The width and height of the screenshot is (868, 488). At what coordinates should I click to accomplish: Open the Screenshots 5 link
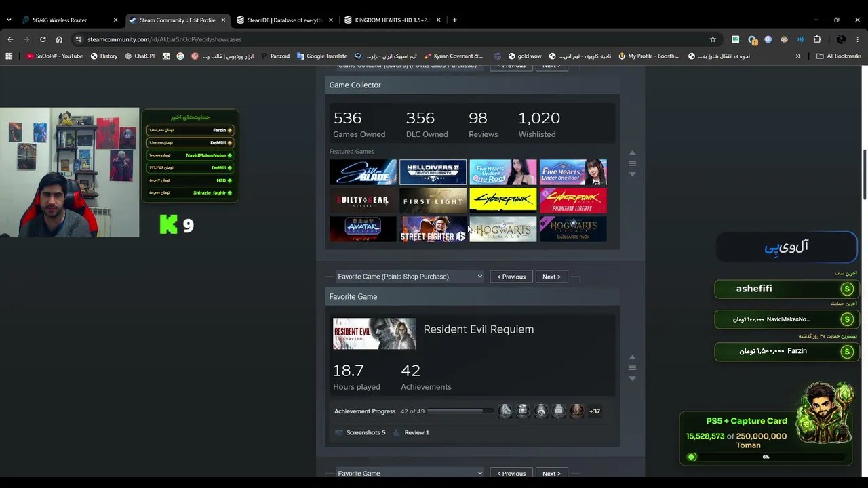pyautogui.click(x=360, y=432)
